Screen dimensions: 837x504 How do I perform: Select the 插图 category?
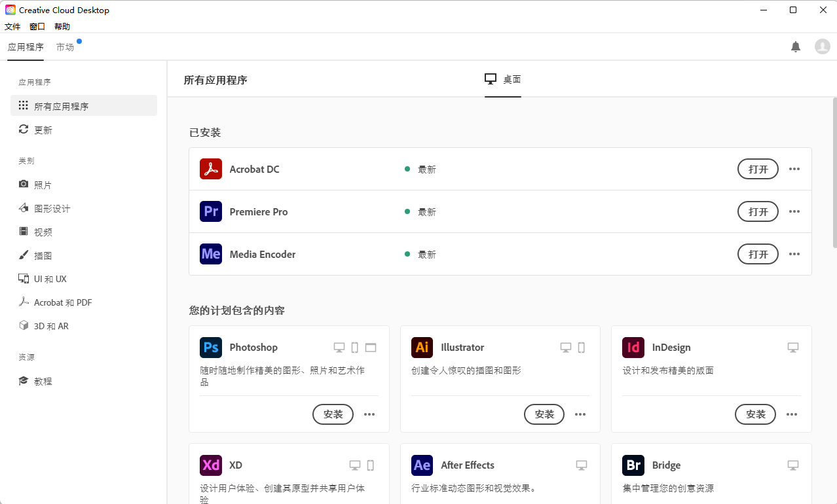[84, 255]
